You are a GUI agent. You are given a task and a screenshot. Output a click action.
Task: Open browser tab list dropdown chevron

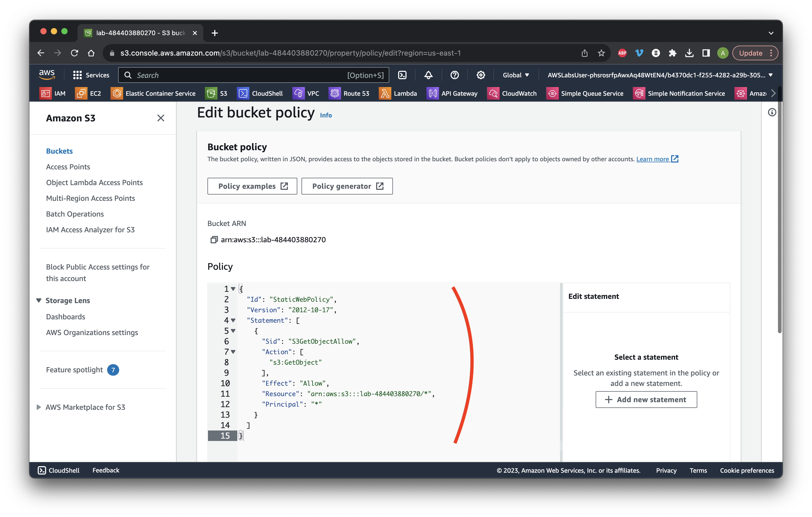click(771, 33)
